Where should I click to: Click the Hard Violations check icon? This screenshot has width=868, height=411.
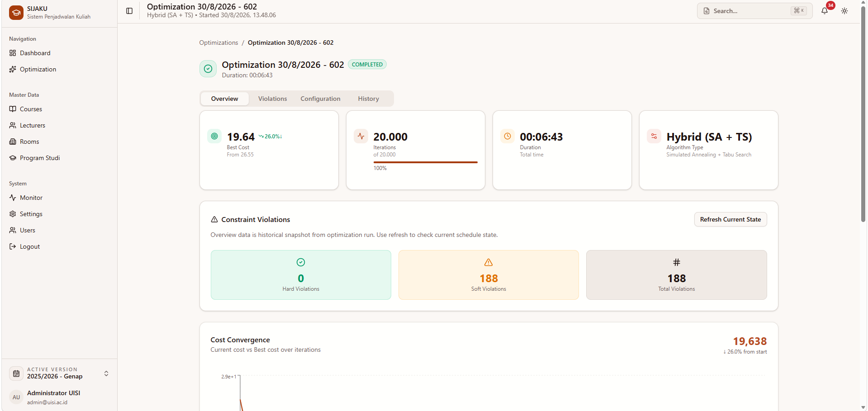301,262
